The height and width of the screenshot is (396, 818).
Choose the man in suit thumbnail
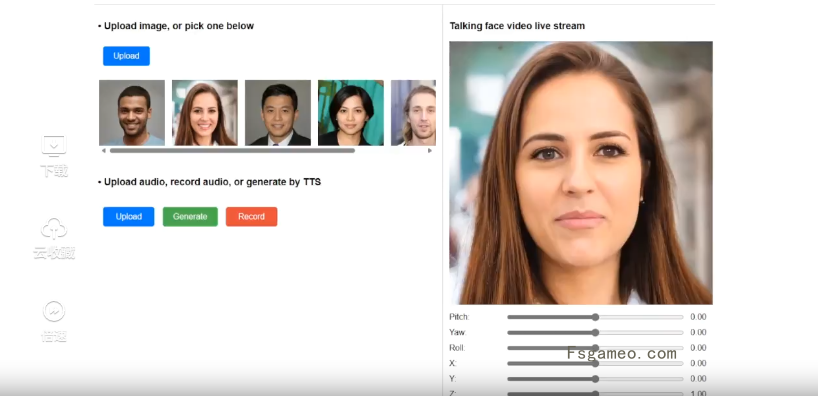(x=278, y=113)
